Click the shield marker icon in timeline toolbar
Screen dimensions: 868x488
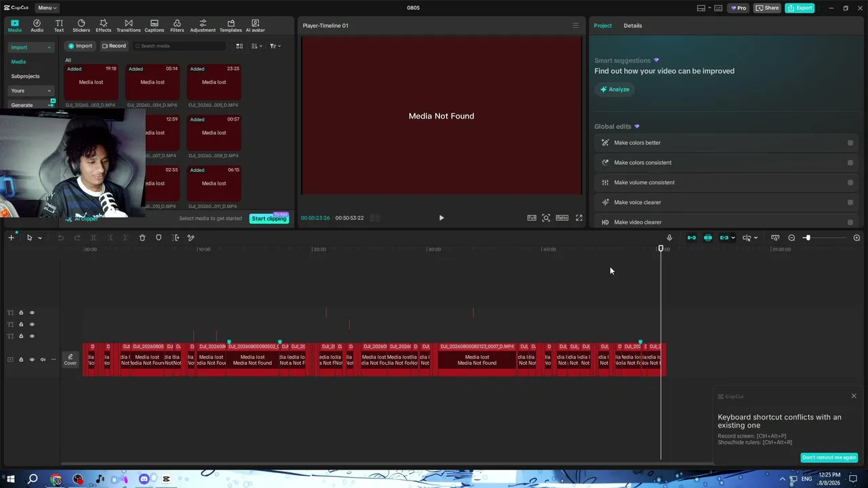159,238
